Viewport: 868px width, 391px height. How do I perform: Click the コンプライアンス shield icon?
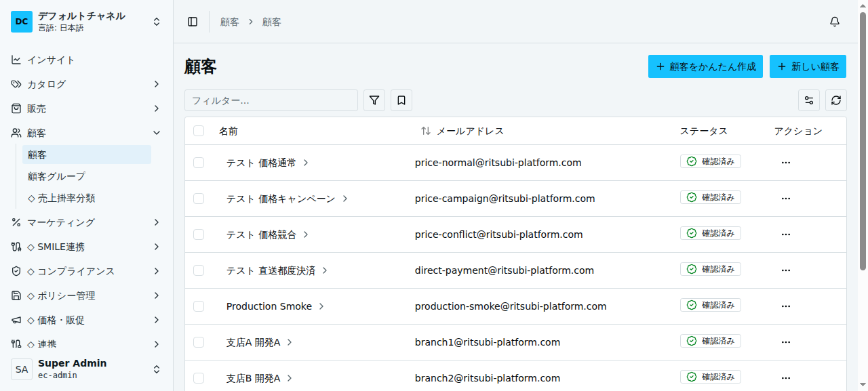coord(16,271)
